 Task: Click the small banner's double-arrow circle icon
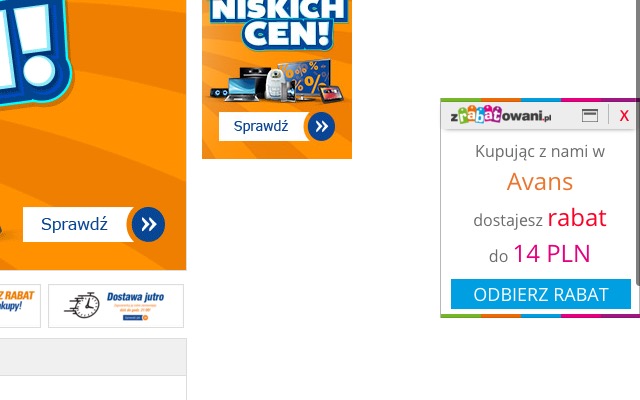321,127
